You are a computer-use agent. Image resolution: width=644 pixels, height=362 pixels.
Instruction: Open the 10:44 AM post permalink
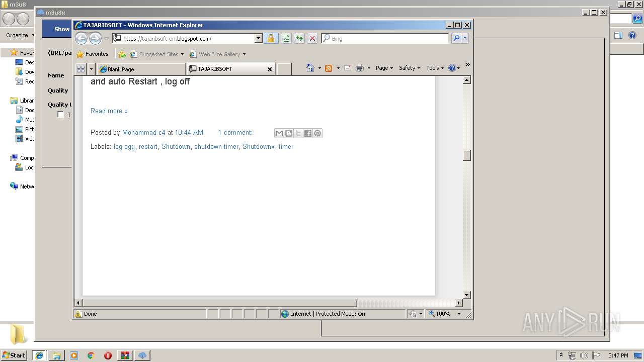[189, 133]
